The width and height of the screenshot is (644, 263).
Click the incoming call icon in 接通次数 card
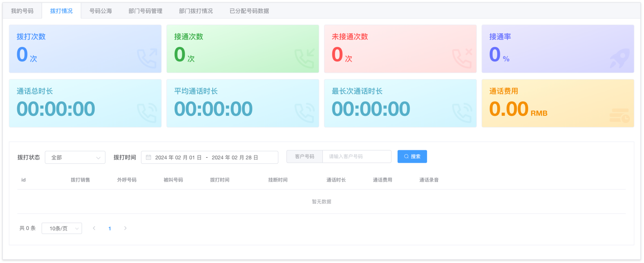pos(305,58)
